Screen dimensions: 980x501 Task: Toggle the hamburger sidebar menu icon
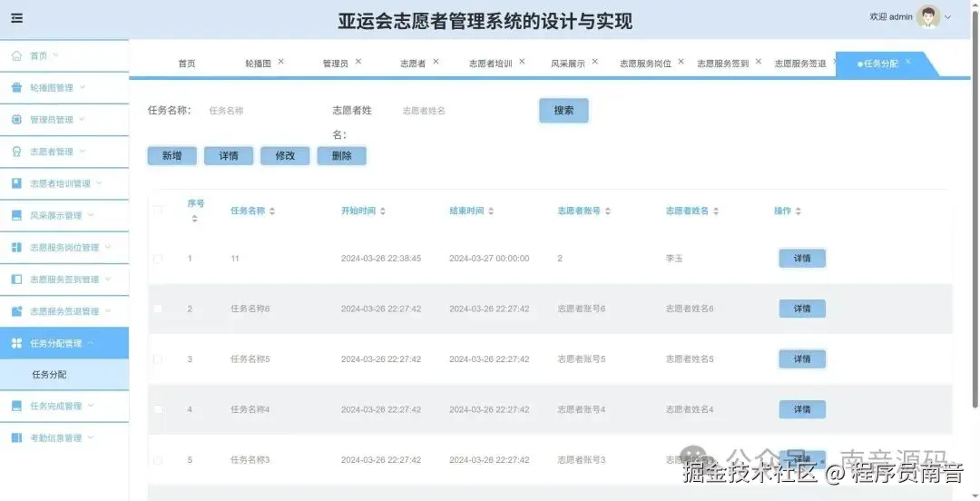(x=17, y=18)
